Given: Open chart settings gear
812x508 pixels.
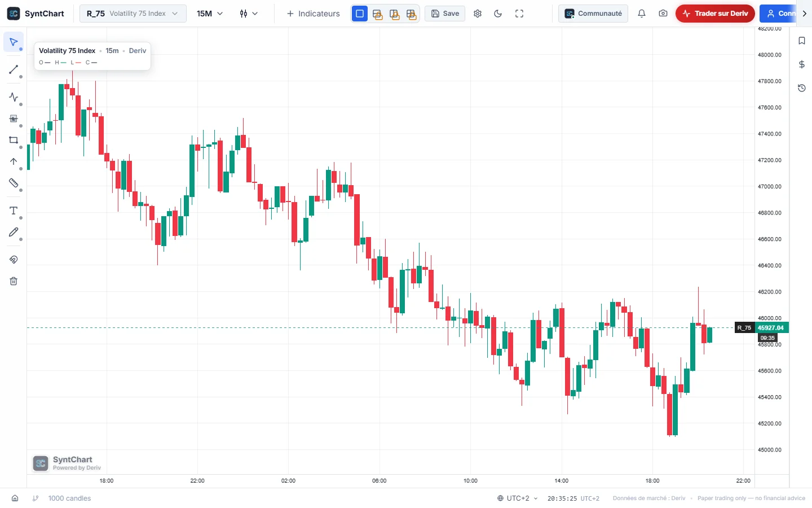Looking at the screenshot, I should (478, 14).
